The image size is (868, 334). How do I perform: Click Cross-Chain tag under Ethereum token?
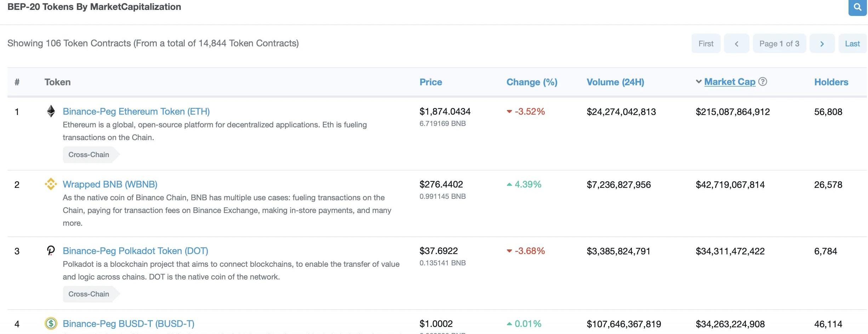click(x=89, y=155)
